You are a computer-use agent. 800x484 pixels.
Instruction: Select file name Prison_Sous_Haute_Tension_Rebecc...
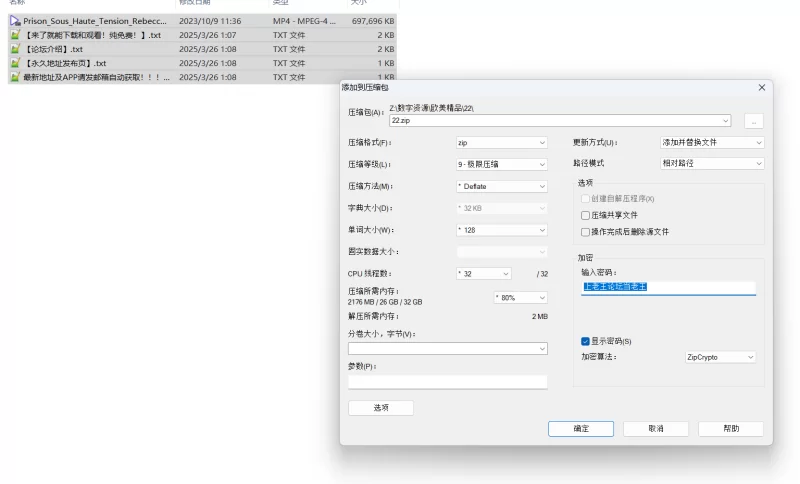[95, 21]
